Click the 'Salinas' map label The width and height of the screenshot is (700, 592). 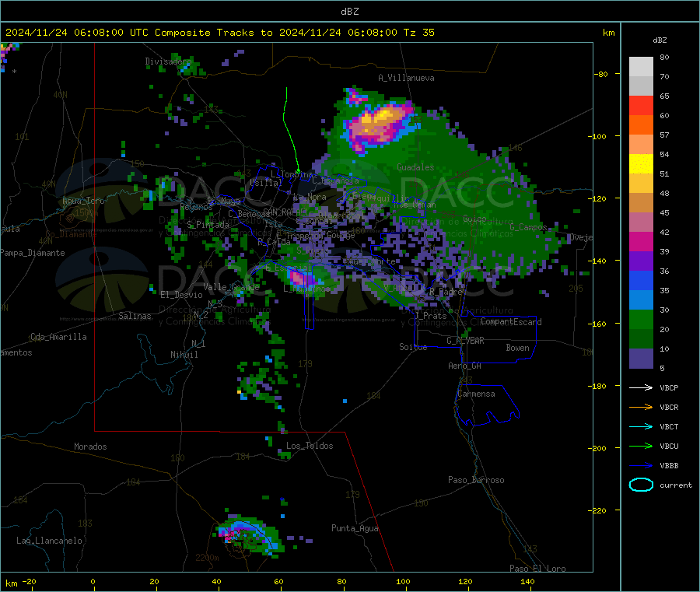pos(135,316)
